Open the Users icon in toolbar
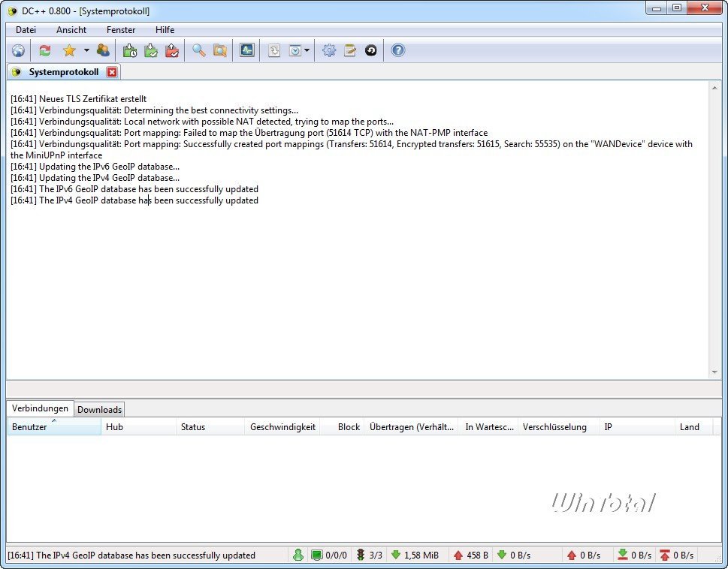Screen dimensions: 728x569 click(103, 50)
